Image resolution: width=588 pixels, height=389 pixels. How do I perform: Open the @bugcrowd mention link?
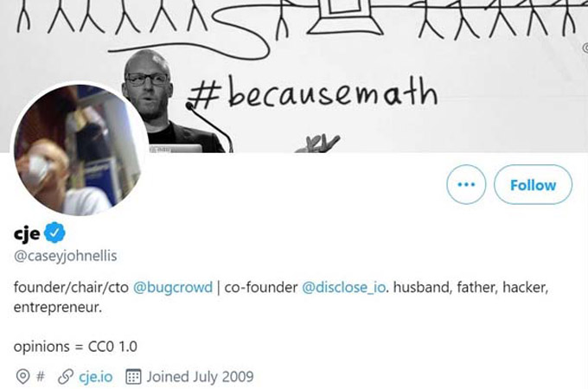[x=173, y=288]
